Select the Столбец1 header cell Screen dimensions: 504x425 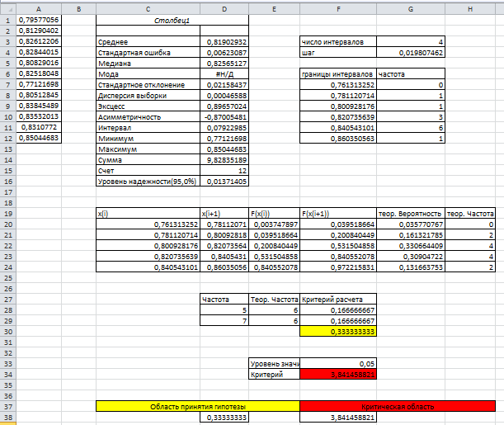pos(172,21)
